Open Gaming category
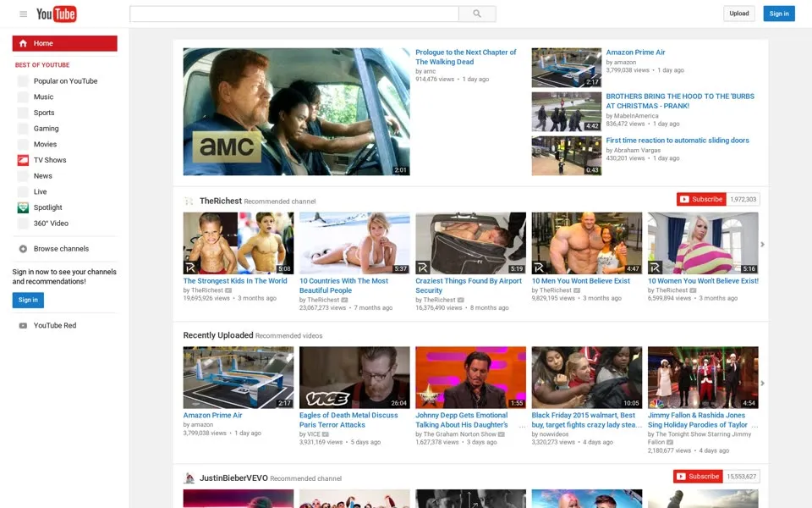The image size is (812, 508). (x=46, y=129)
